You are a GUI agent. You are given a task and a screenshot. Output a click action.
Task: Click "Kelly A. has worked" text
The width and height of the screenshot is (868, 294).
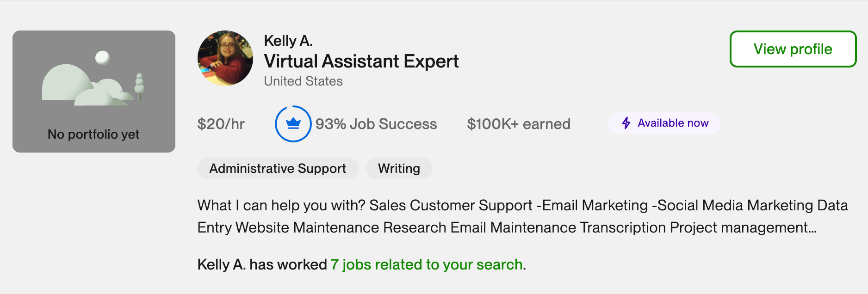pos(262,264)
